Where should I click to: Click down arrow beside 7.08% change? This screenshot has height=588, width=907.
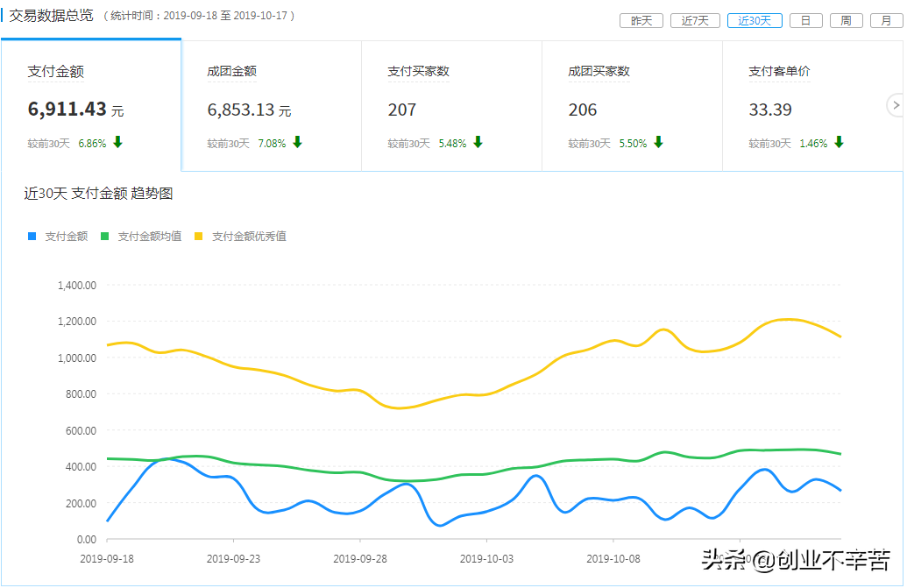(297, 142)
